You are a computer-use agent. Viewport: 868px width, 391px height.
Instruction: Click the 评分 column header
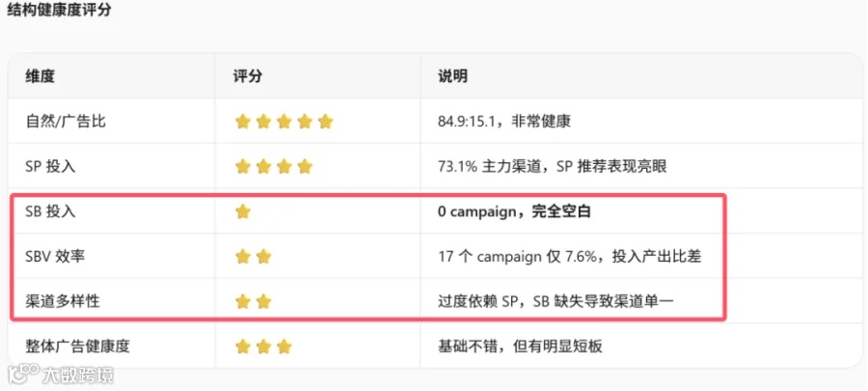[248, 76]
